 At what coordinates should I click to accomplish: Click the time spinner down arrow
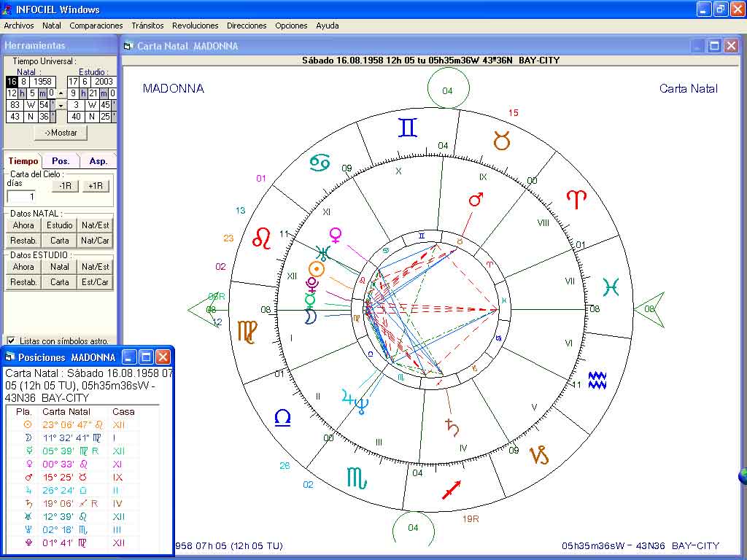tap(61, 106)
